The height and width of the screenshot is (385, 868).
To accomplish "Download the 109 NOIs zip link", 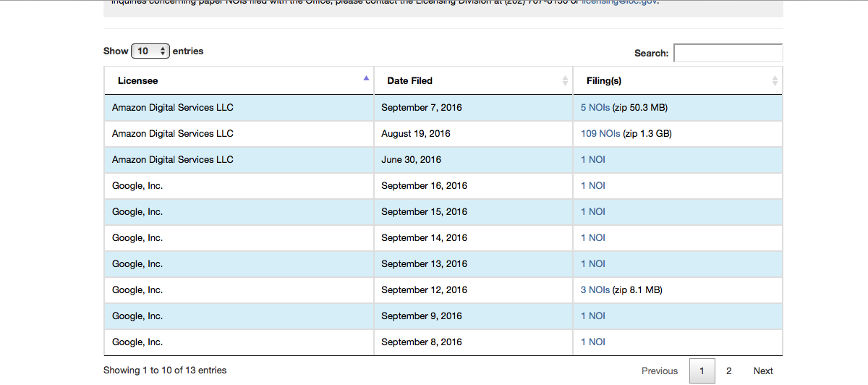I will [x=600, y=134].
